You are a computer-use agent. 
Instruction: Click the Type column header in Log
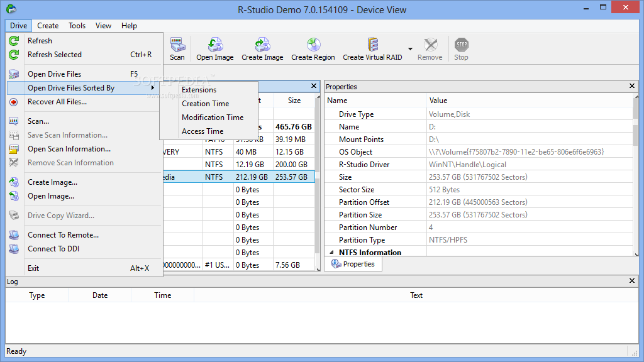[x=37, y=295]
